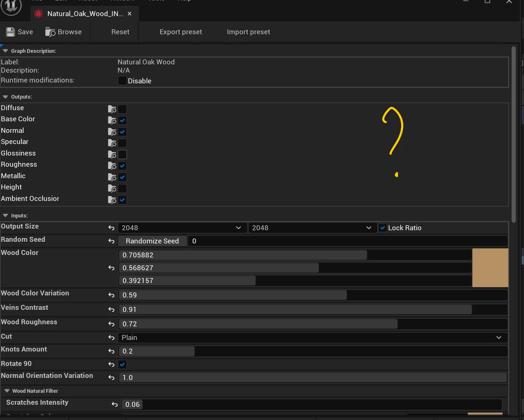Uncheck the Normal output checkbox
This screenshot has height=420, width=524.
(122, 132)
